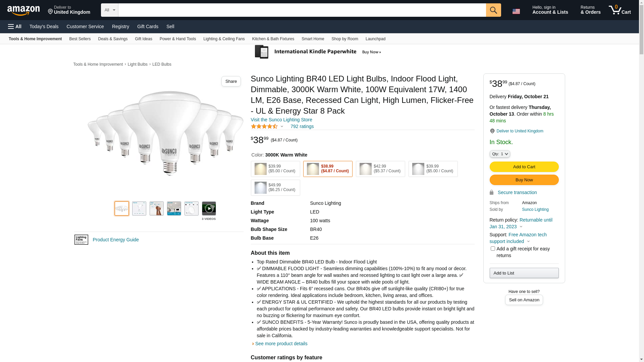
Task: Open Today's Deals menu item
Action: (44, 26)
